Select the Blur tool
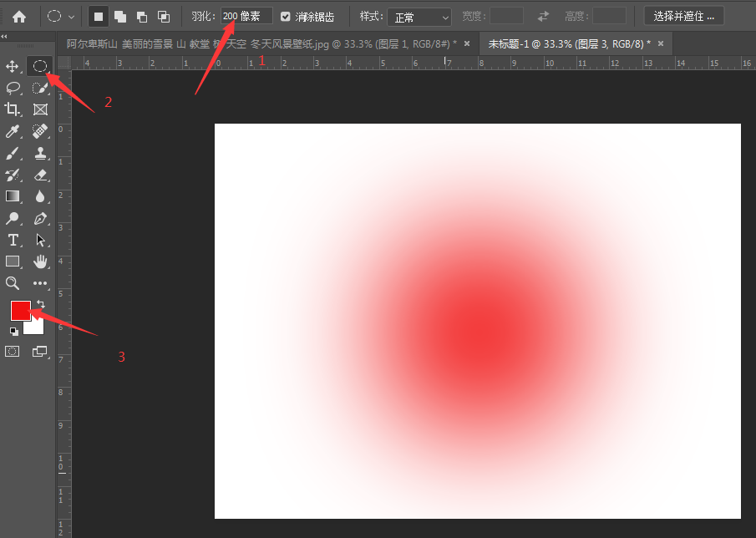Viewport: 756px width, 538px height. pos(40,196)
